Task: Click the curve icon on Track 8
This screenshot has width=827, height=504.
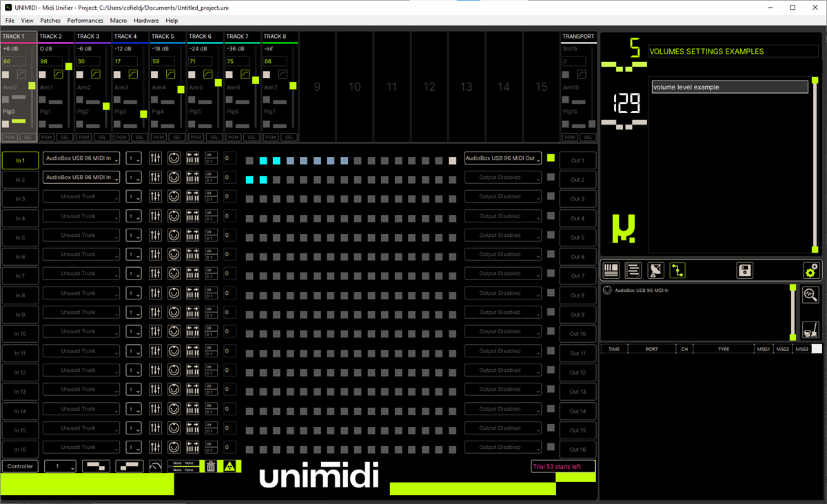Action: click(x=283, y=74)
